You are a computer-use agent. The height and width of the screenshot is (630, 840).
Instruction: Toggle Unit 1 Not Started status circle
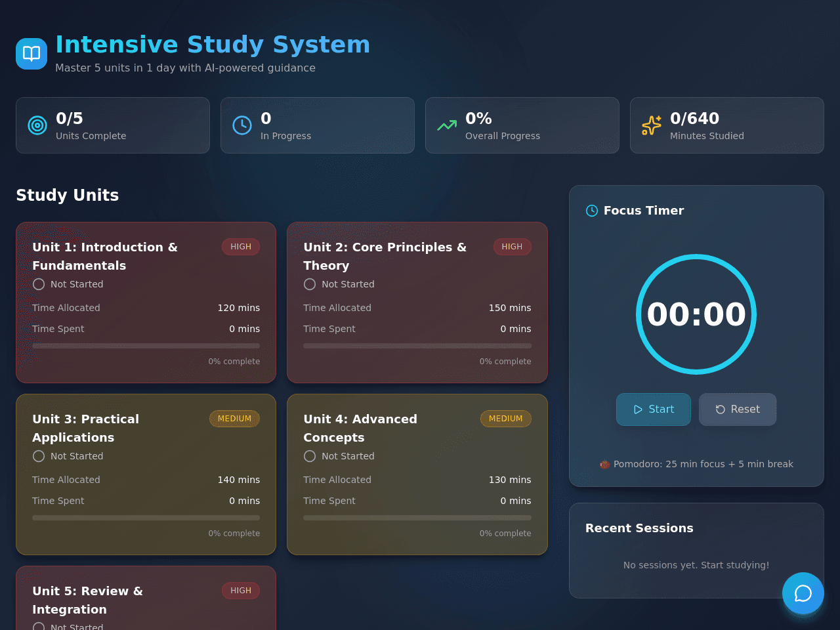39,284
